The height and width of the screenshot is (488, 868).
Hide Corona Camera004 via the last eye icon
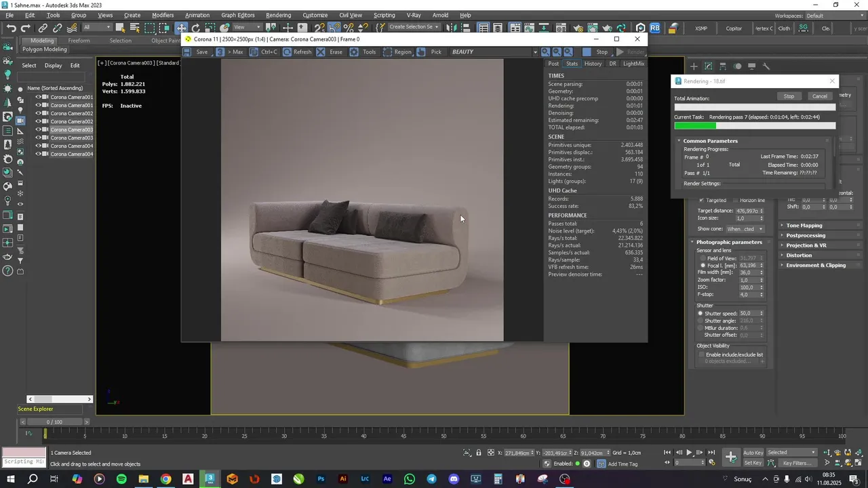39,154
